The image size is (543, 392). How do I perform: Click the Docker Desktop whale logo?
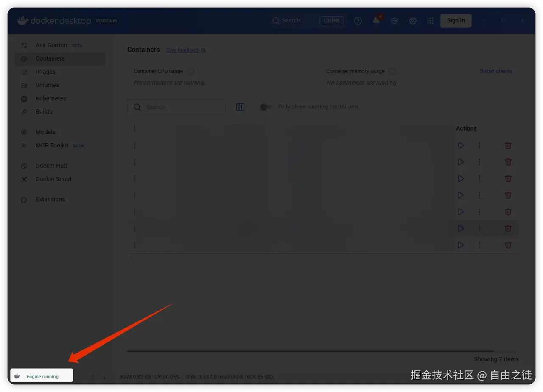[23, 20]
